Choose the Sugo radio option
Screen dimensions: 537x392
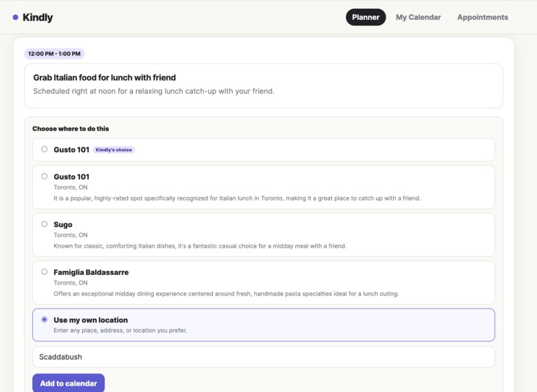pos(44,224)
